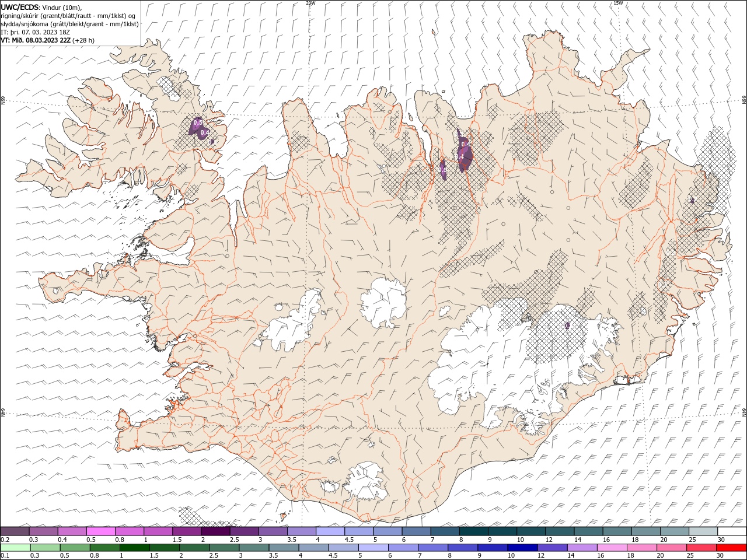Click the 25 red swatch in lower legend row
This screenshot has width=747, height=560.
[700, 548]
